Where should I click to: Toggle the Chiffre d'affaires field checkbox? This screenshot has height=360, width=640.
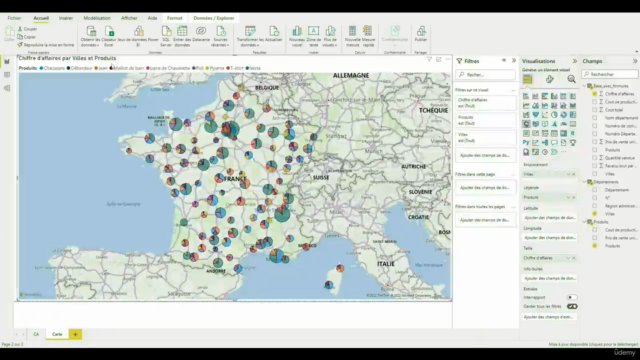(595, 94)
